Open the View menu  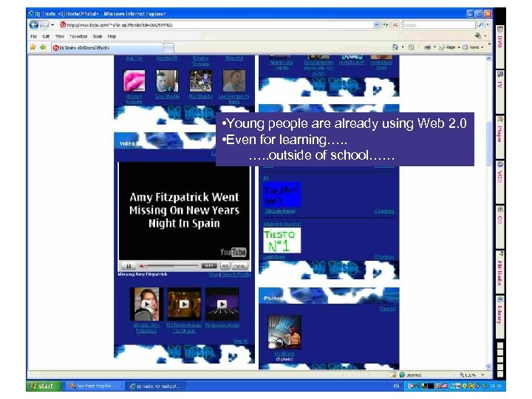(60, 36)
